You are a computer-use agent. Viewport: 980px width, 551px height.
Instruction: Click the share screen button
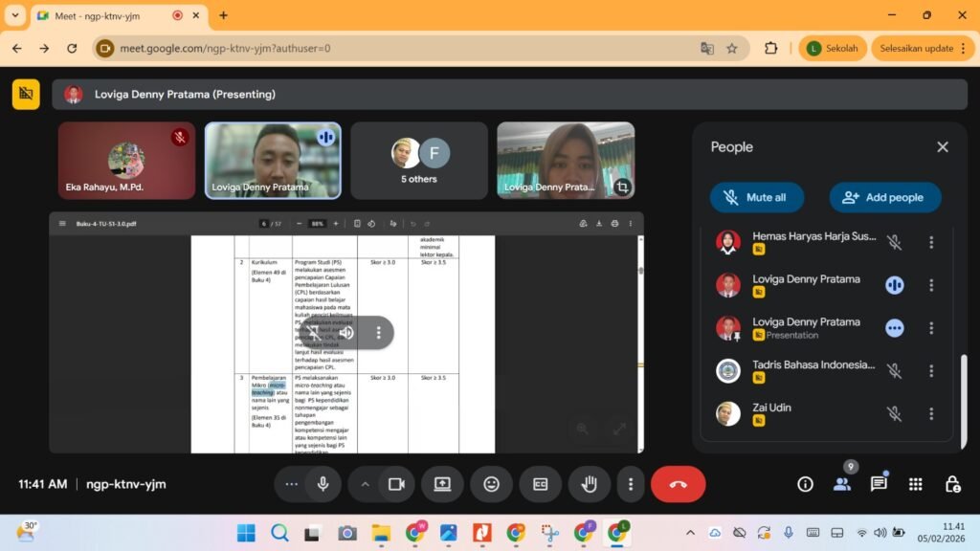tap(442, 484)
